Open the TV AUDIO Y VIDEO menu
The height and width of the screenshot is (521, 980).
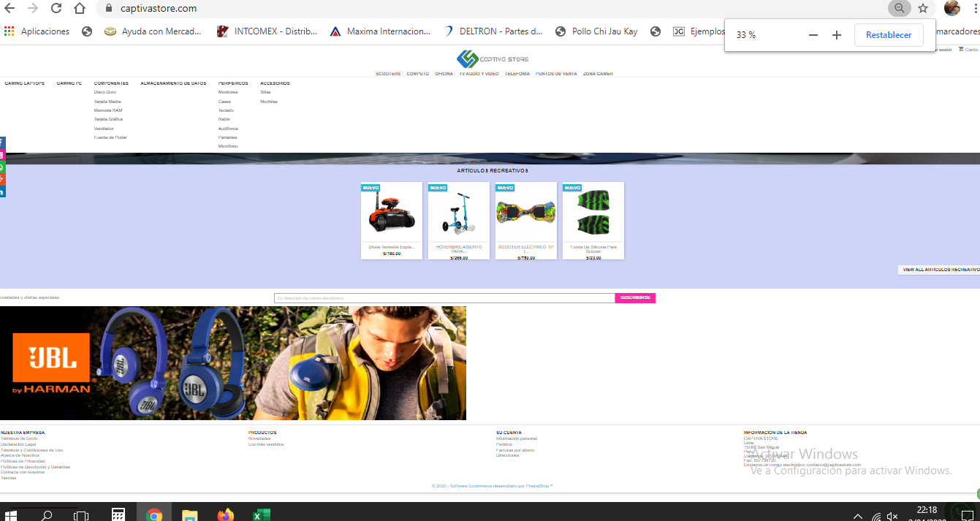point(479,74)
